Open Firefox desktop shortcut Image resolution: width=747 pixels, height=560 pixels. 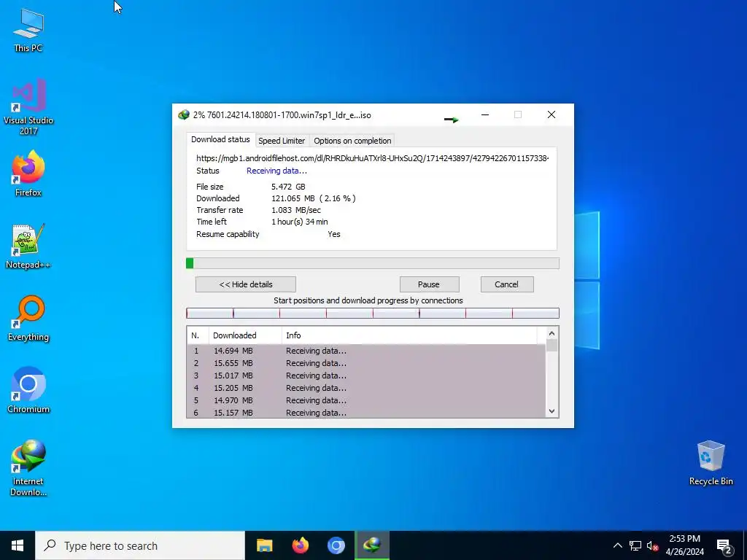(x=28, y=174)
